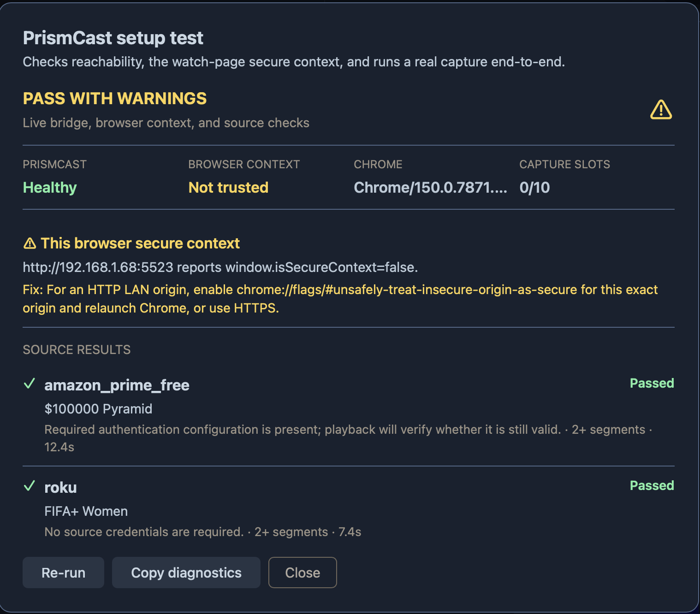The width and height of the screenshot is (700, 614).
Task: Click the $100000 Pyramid channel title
Action: [x=98, y=409]
